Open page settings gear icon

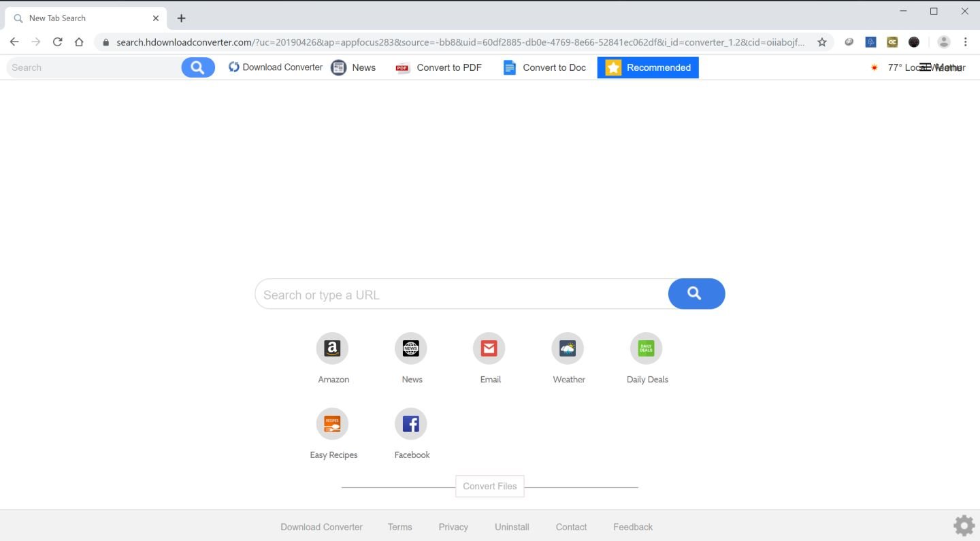[x=964, y=525]
